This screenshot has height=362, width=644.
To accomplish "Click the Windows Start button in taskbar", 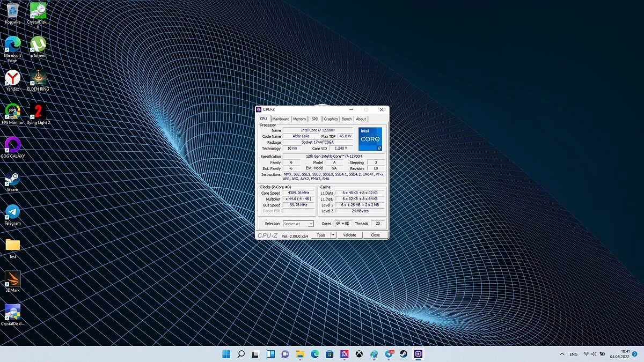I will click(x=226, y=354).
